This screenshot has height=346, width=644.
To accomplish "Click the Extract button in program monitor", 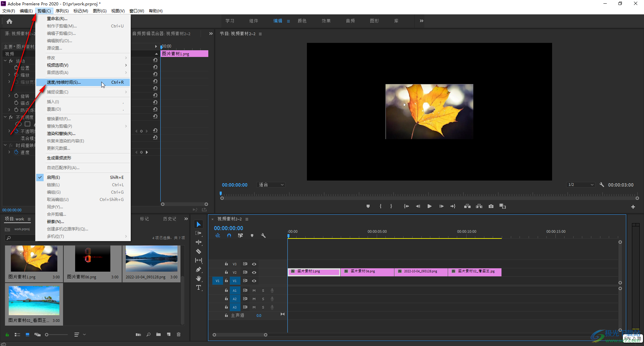I will [x=479, y=206].
